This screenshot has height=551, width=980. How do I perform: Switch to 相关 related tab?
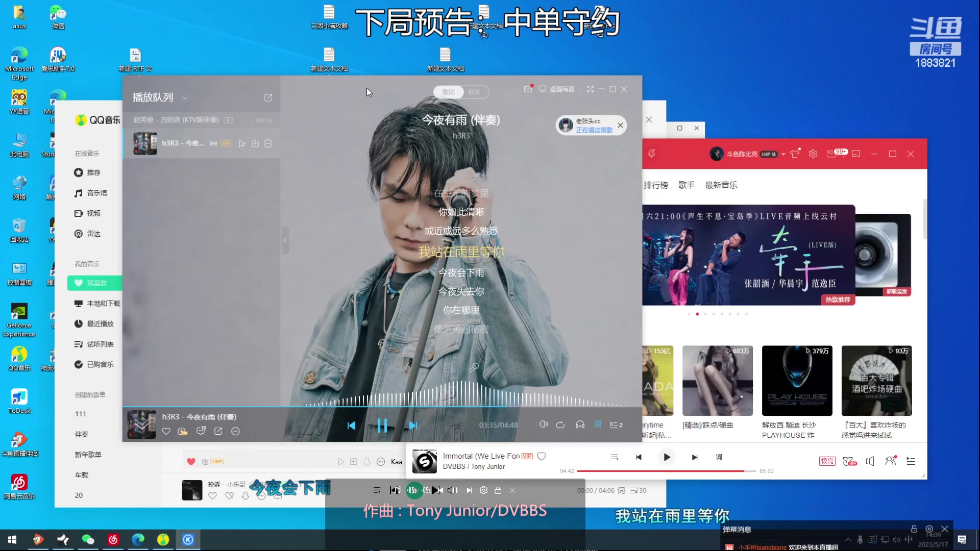(474, 92)
